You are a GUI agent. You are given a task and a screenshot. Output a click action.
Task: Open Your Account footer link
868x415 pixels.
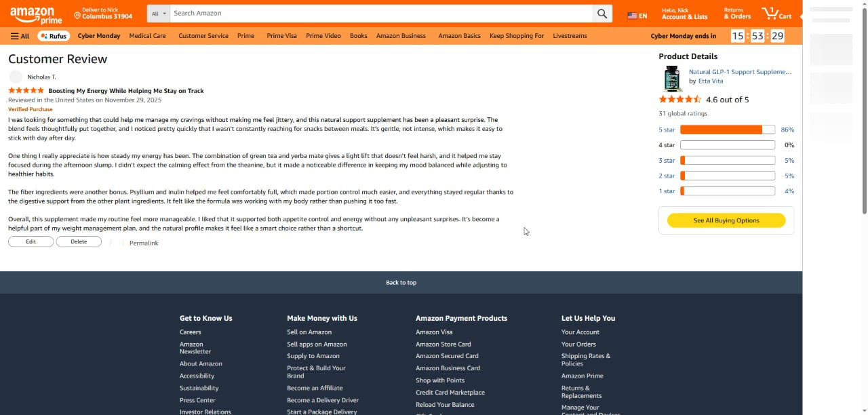coord(580,332)
